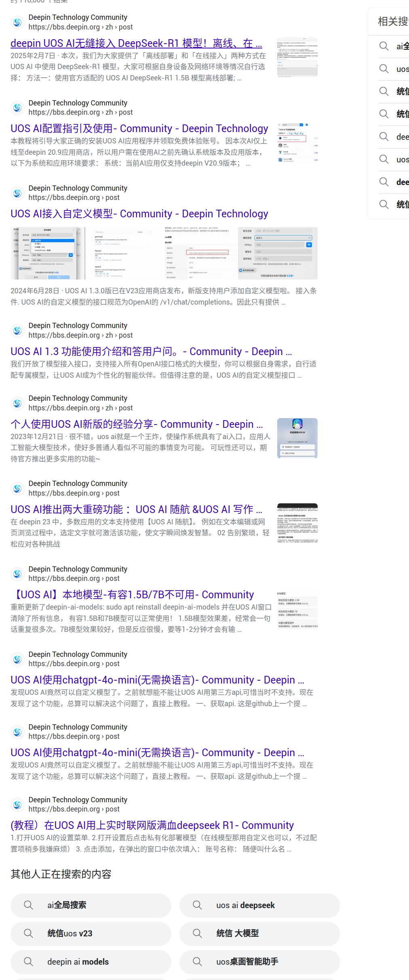Click the site favicon above UOS AI接入自定义模型
The width and height of the screenshot is (409, 980).
pos(17,193)
